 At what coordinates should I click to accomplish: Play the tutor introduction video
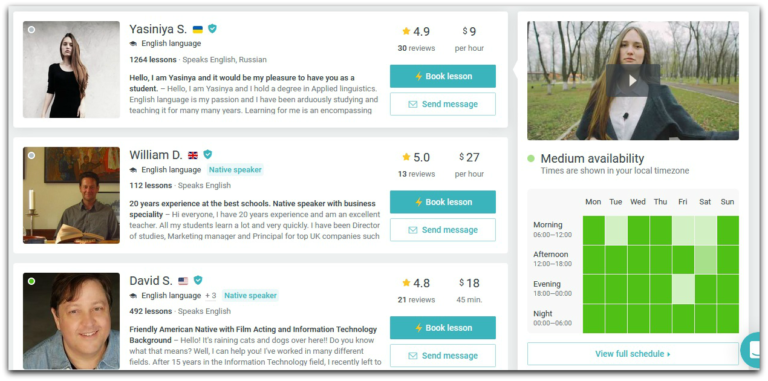(x=632, y=80)
